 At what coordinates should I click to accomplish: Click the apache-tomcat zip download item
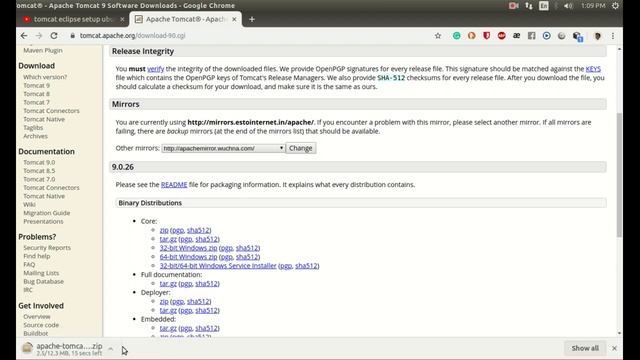point(62,349)
